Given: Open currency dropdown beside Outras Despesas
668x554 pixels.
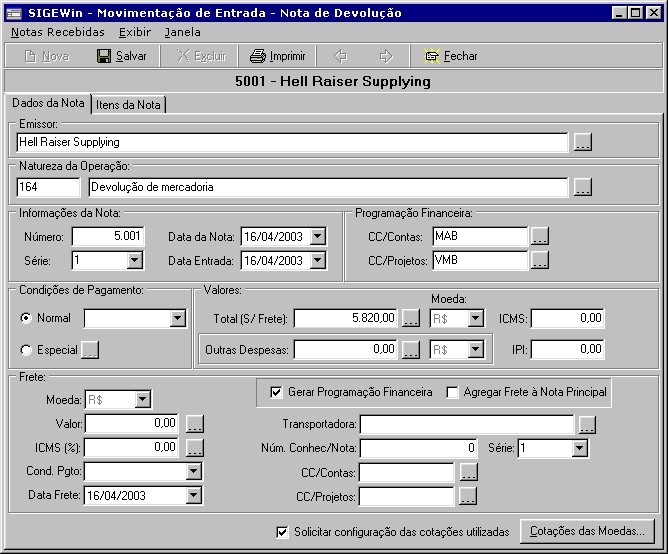Looking at the screenshot, I should [x=475, y=349].
